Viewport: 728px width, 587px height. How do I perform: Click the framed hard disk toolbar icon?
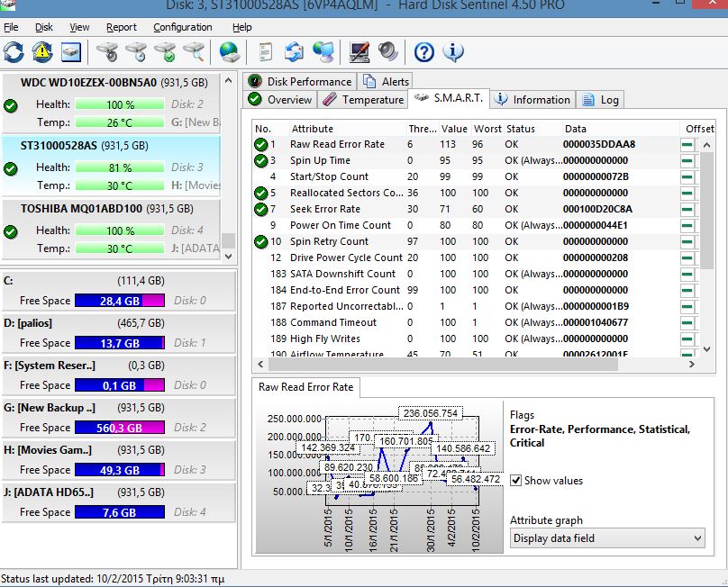coord(71,51)
